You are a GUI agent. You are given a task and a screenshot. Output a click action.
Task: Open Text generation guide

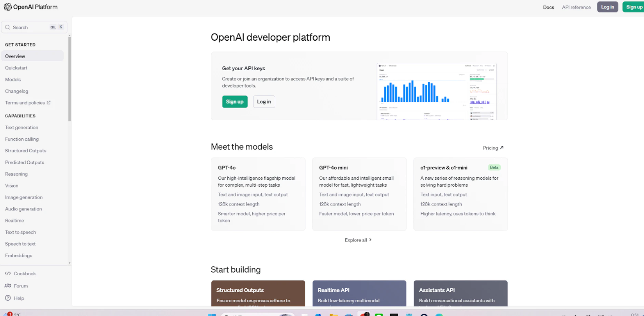(x=22, y=127)
